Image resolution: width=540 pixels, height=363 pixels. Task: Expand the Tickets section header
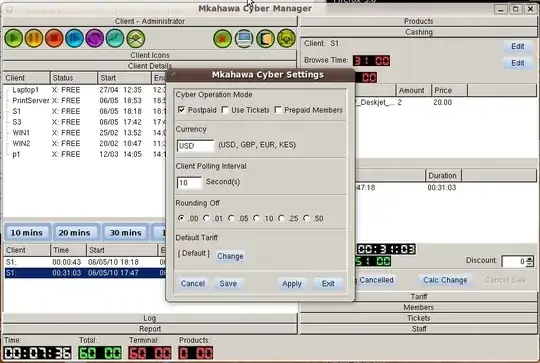click(x=418, y=318)
